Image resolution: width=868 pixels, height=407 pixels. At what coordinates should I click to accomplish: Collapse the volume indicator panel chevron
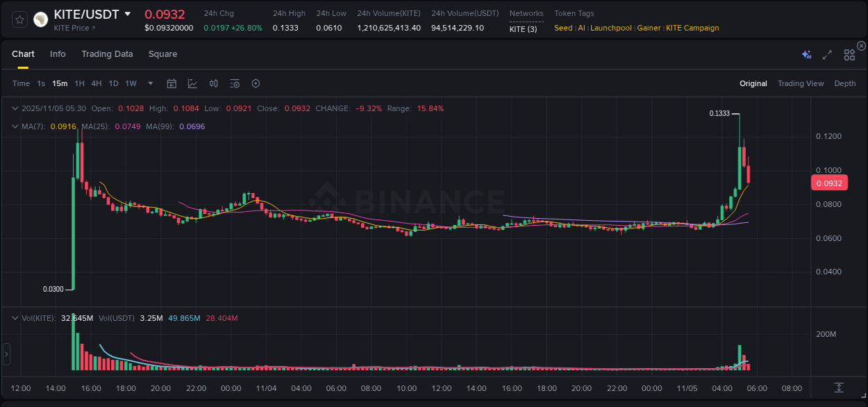coord(15,317)
